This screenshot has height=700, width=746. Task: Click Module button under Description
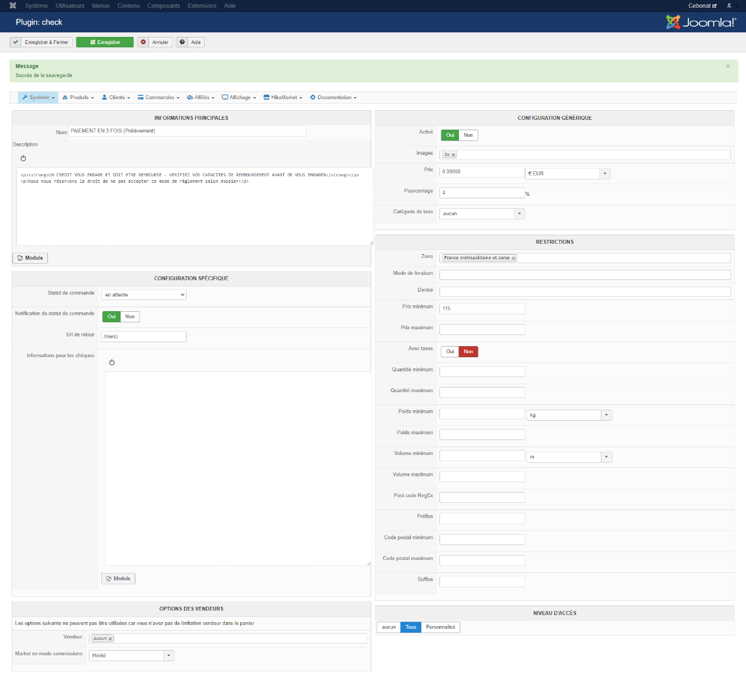coord(30,258)
